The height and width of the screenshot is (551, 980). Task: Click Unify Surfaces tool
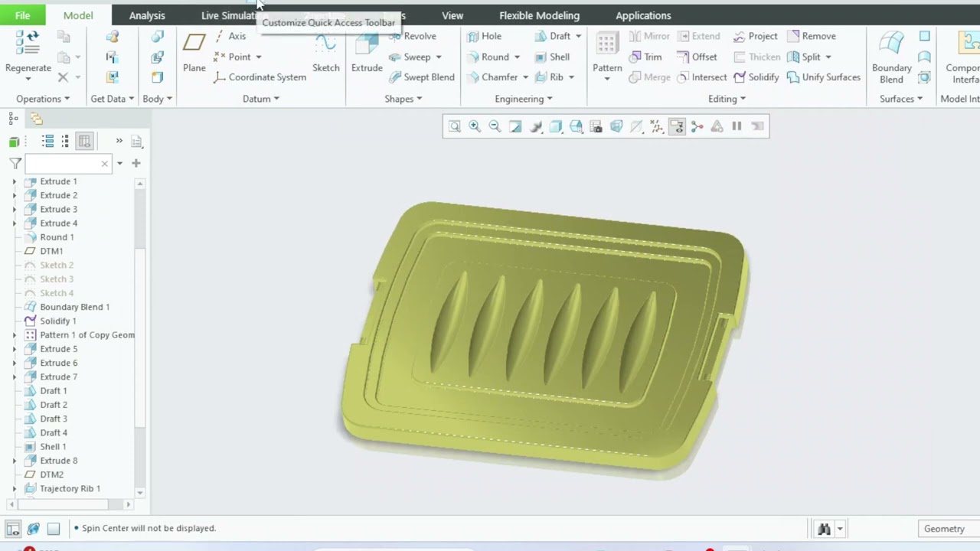coord(823,77)
